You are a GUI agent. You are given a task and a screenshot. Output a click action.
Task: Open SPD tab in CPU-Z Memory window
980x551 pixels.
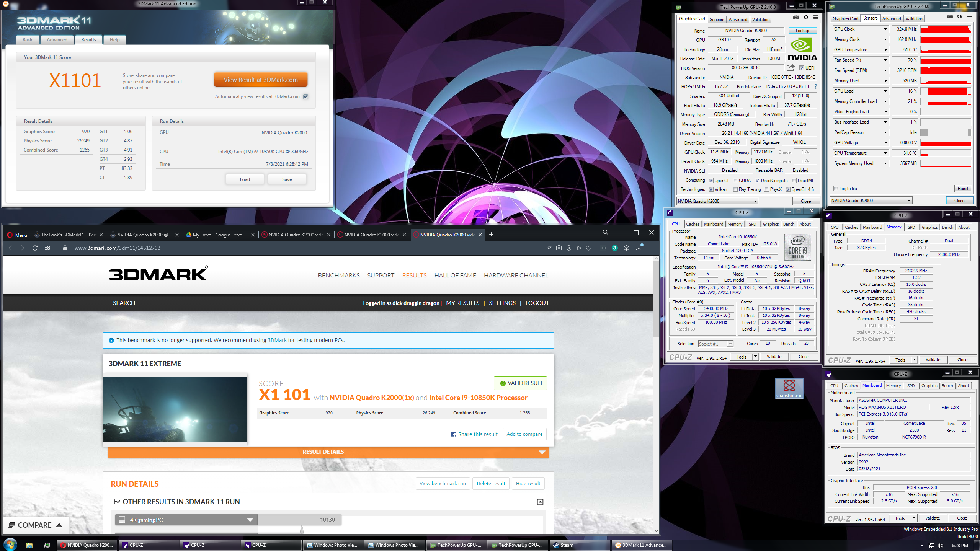(911, 227)
